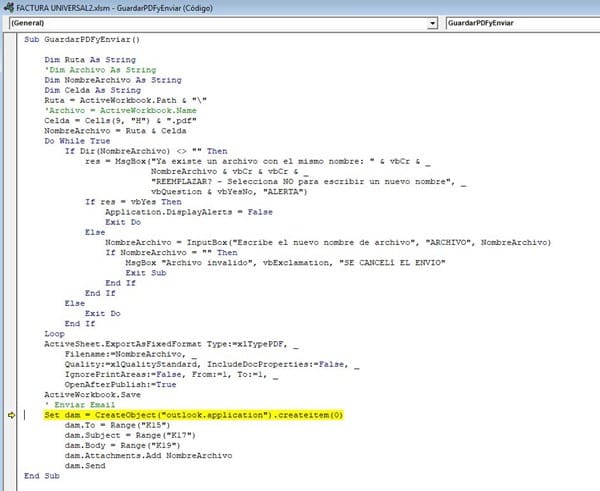Place cursor on dam.Send line
This screenshot has height=491, width=600.
pos(88,465)
